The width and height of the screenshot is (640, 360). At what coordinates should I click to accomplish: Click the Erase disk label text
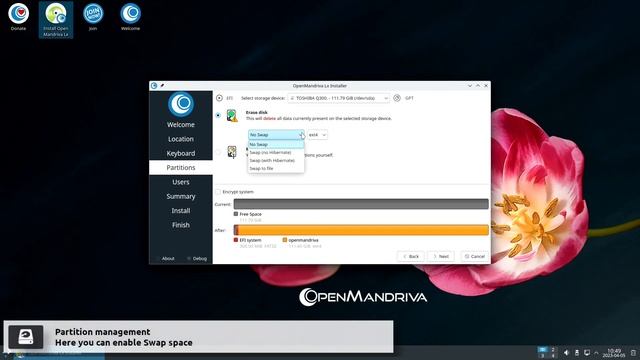click(257, 112)
